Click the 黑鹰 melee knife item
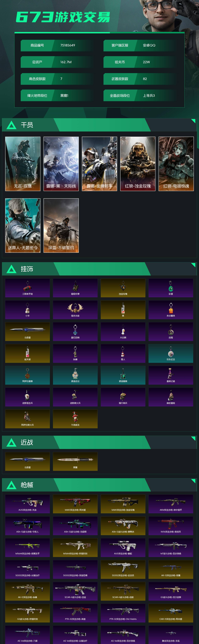199x644 pixels. [x=75, y=462]
